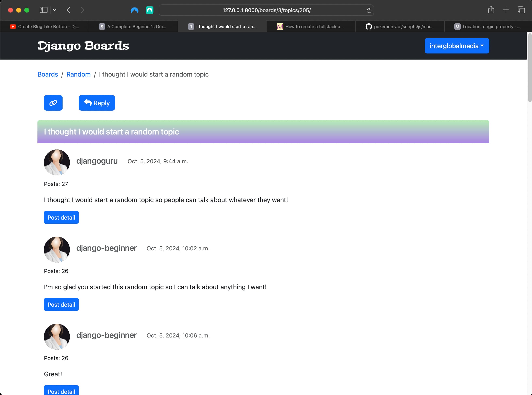Click the YouTube favicon on first tab

tap(13, 27)
